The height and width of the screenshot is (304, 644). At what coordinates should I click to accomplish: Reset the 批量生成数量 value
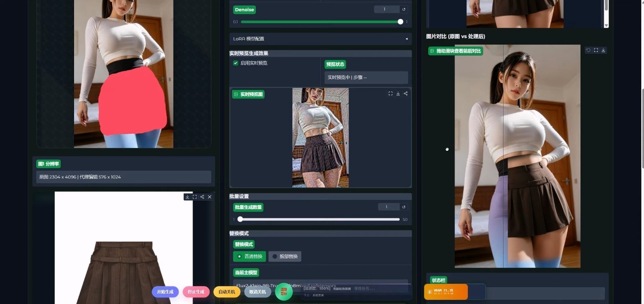click(404, 207)
